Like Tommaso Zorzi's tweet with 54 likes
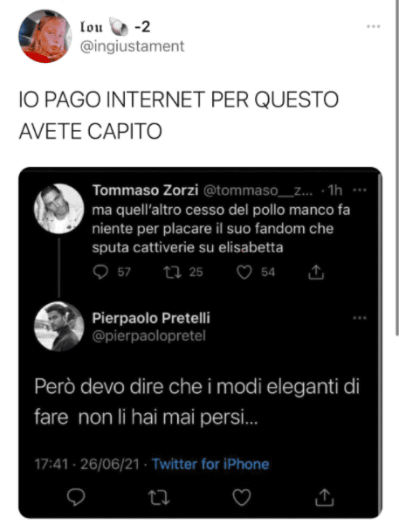The image size is (399, 532). click(244, 273)
